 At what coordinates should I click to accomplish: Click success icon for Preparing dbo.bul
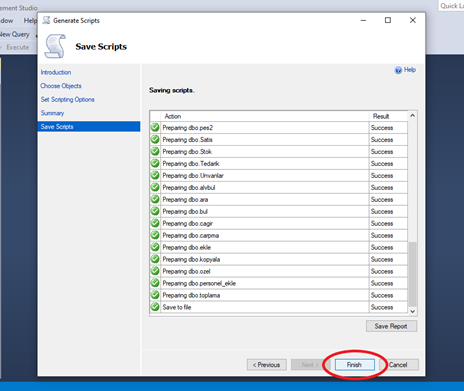click(155, 211)
